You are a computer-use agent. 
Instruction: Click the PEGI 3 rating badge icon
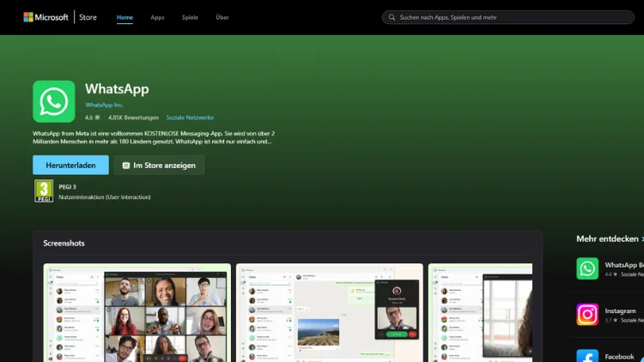pos(44,190)
